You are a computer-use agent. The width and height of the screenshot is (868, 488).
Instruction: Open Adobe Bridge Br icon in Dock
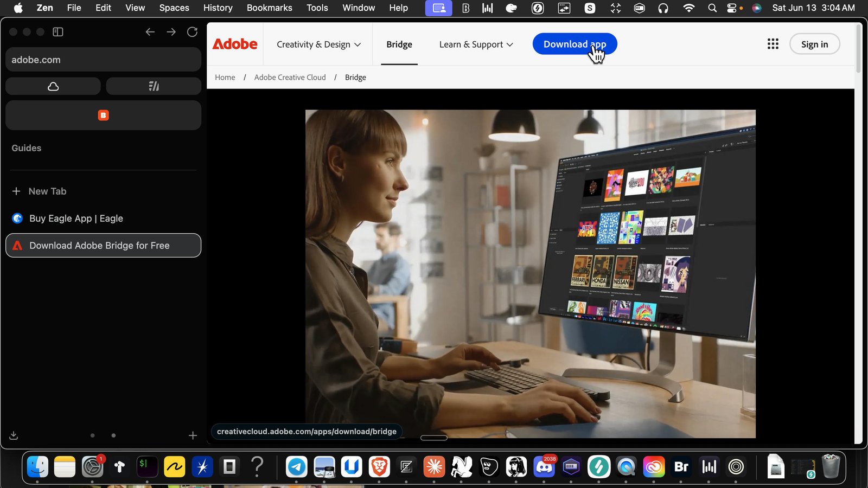681,466
